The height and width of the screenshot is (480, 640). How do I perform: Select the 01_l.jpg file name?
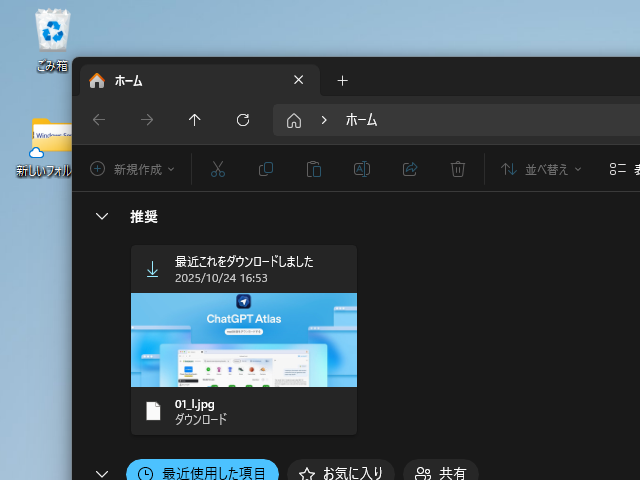tap(195, 404)
